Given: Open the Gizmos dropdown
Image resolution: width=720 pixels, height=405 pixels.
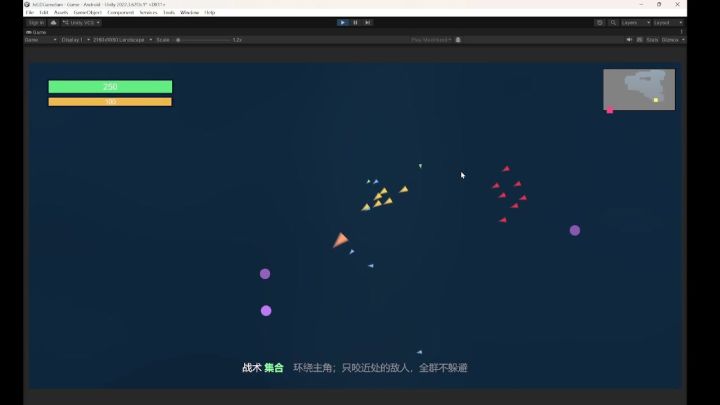Looking at the screenshot, I should click(673, 40).
